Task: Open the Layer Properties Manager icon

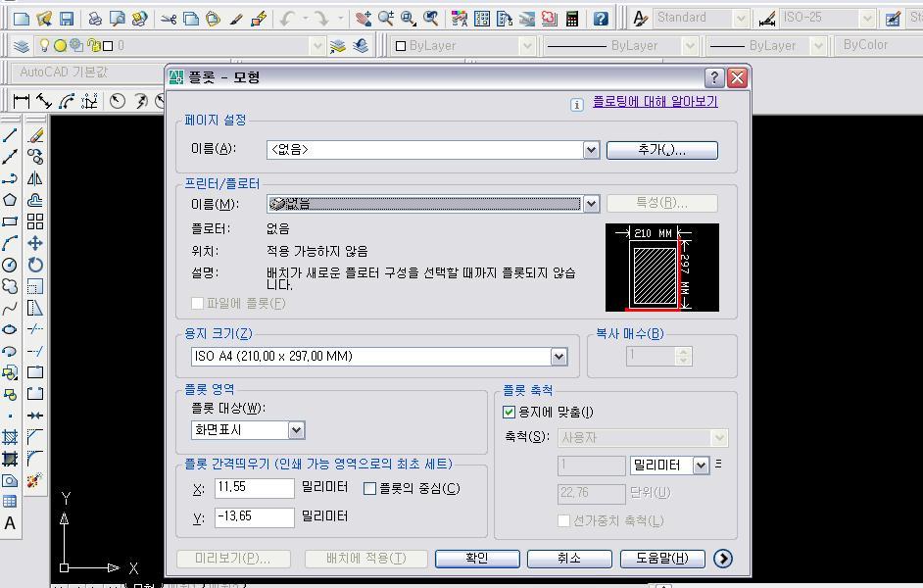Action: point(22,45)
